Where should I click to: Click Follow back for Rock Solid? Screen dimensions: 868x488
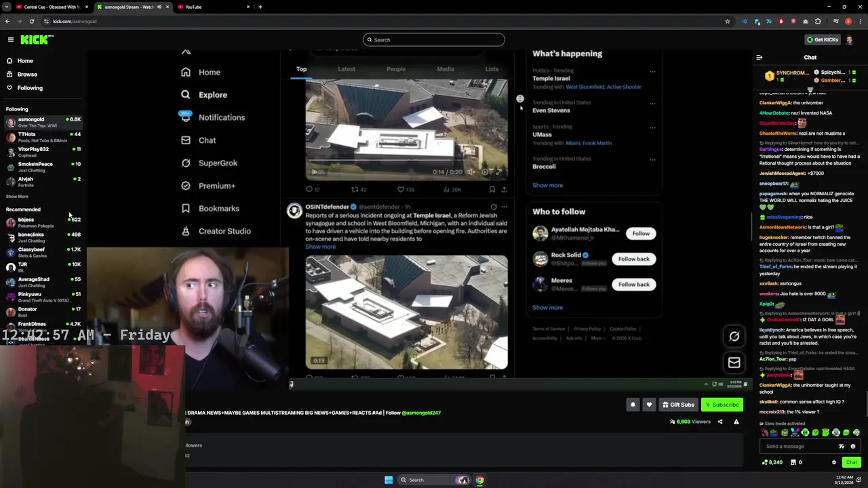pos(634,259)
